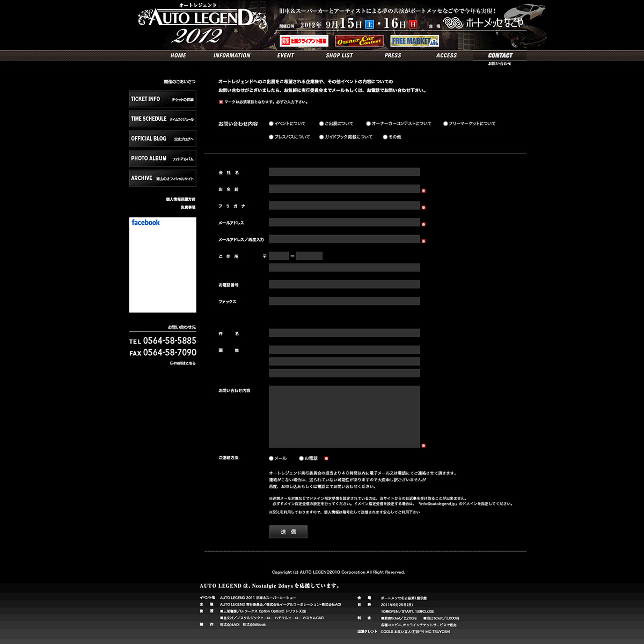Click the address line below the postal code
The height and width of the screenshot is (644, 644).
[345, 268]
